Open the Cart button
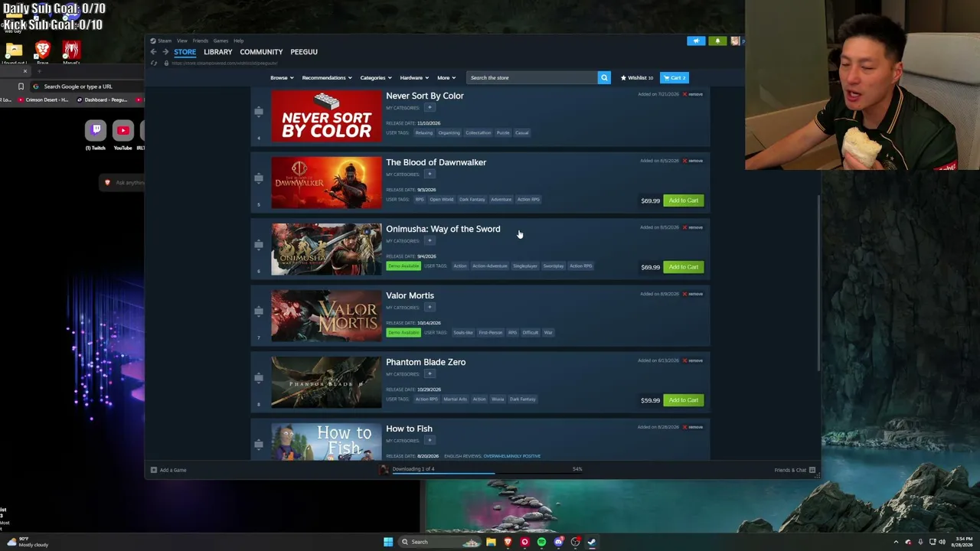This screenshot has width=980, height=551. (675, 77)
